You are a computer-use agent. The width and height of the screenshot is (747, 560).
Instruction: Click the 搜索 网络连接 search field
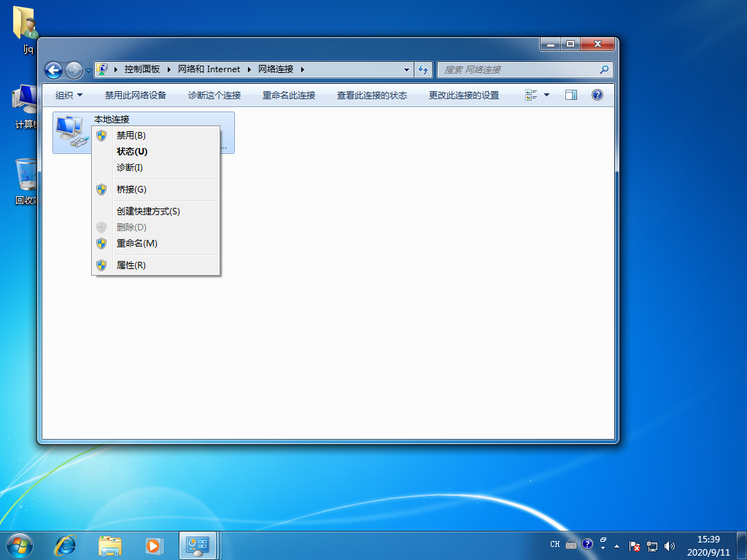pyautogui.click(x=518, y=70)
